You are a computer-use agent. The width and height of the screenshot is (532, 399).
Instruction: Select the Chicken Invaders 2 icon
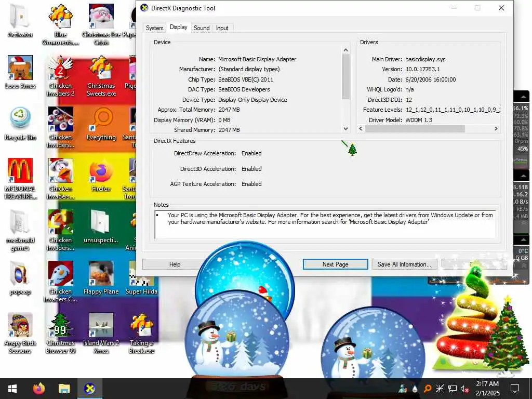60,76
